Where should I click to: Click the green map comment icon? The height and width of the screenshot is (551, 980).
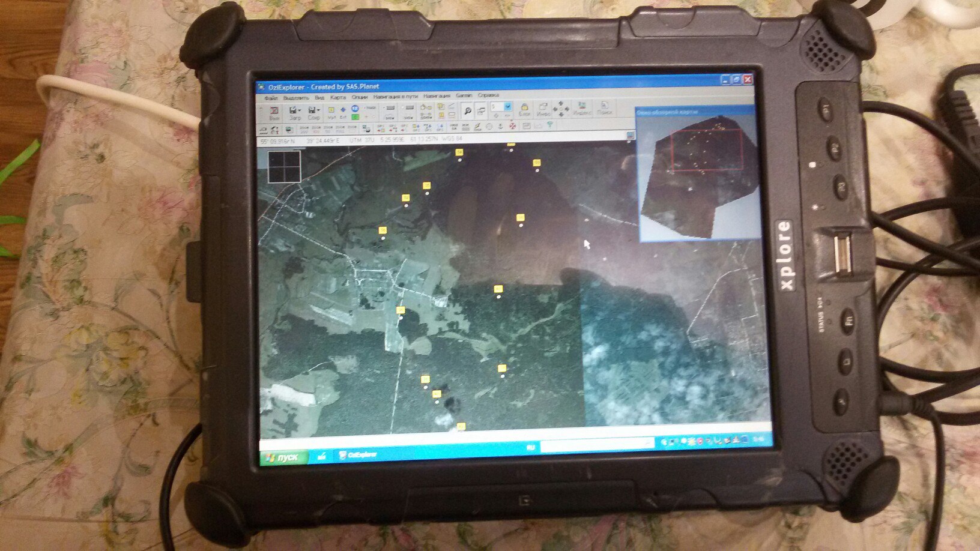tap(355, 117)
